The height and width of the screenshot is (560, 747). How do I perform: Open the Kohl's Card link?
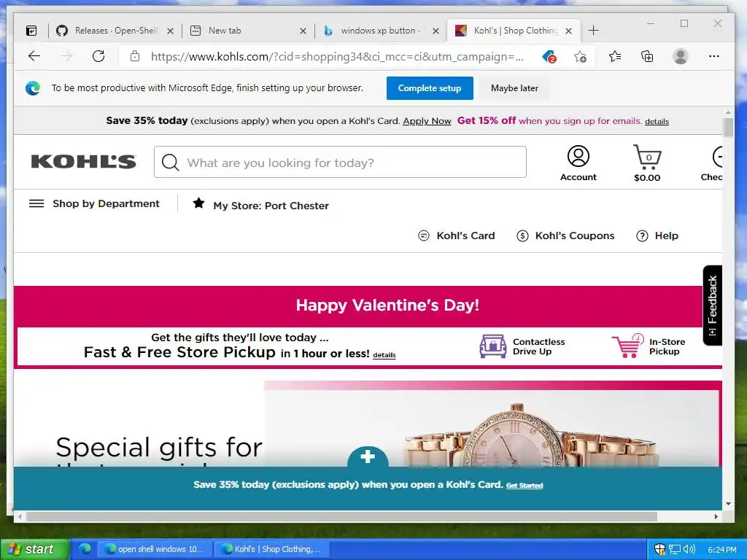point(457,236)
